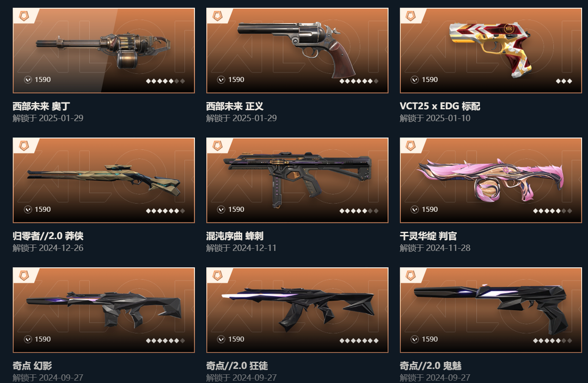Click the VP currency icon on 混沌序曲 蜂刺 card
The image size is (588, 383).
[x=221, y=209]
